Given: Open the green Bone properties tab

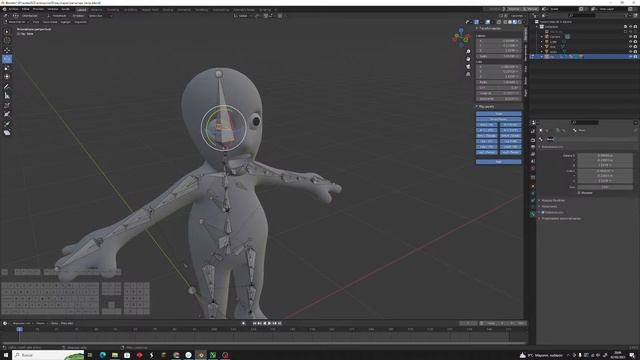Looking at the screenshot, I should pos(533,214).
